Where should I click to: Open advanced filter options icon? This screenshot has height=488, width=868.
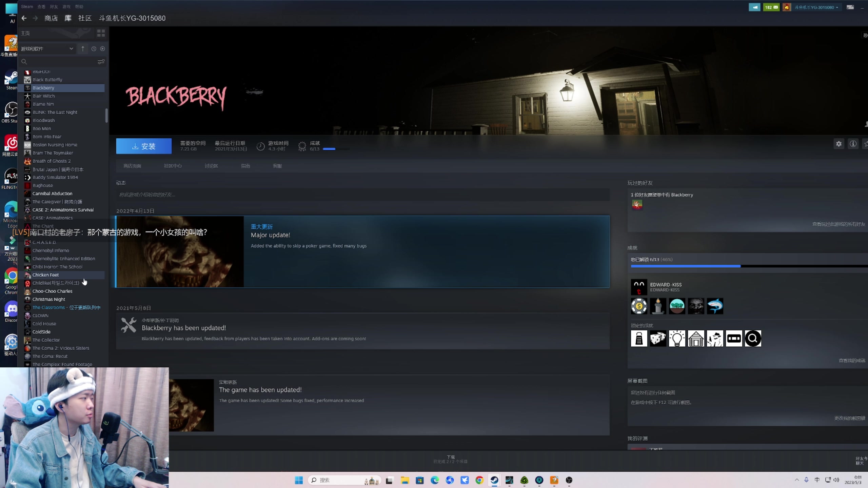101,62
